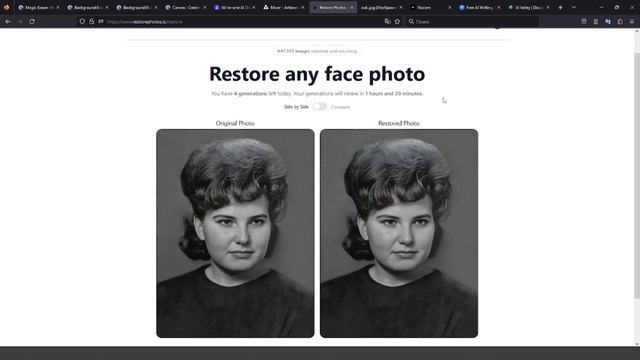Open the Firefox account icon
Image resolution: width=640 pixels, height=360 pixels.
pos(596,21)
